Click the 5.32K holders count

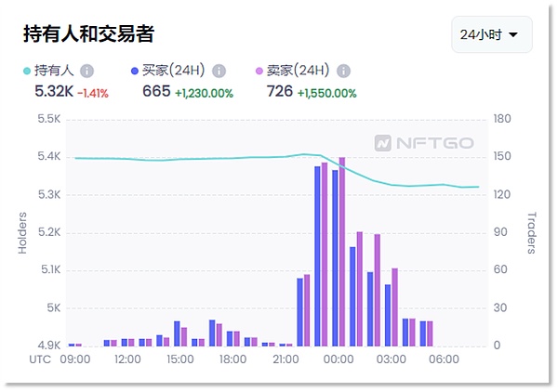(x=52, y=91)
